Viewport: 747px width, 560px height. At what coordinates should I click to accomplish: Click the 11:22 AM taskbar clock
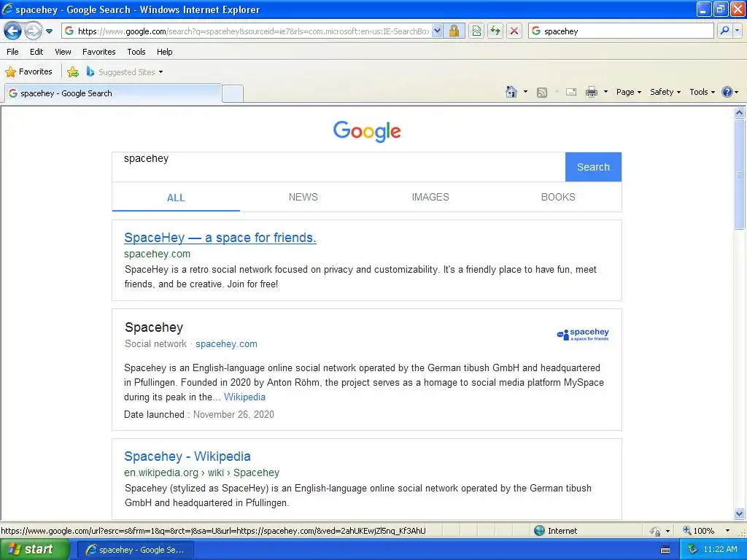(720, 550)
